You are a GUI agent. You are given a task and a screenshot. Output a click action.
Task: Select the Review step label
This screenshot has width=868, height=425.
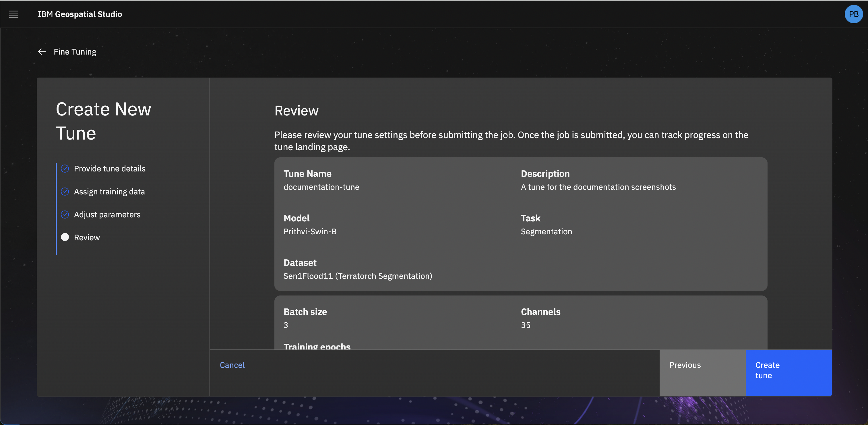pos(87,237)
